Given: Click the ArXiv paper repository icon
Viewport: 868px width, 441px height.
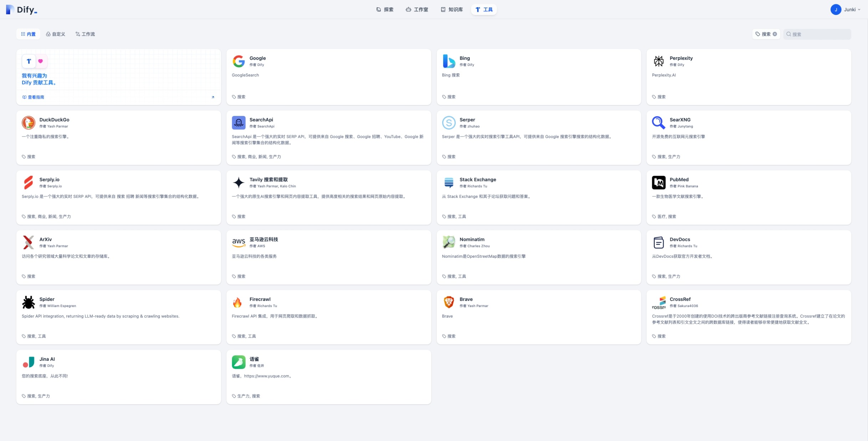Looking at the screenshot, I should [29, 242].
